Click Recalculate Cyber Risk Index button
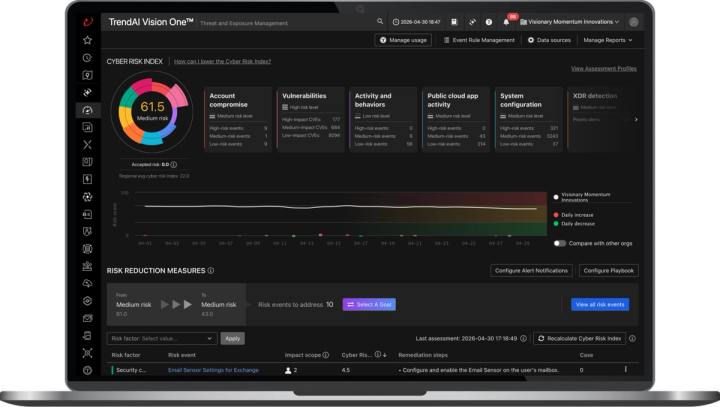Screen dimensions: 720x407 coord(579,339)
